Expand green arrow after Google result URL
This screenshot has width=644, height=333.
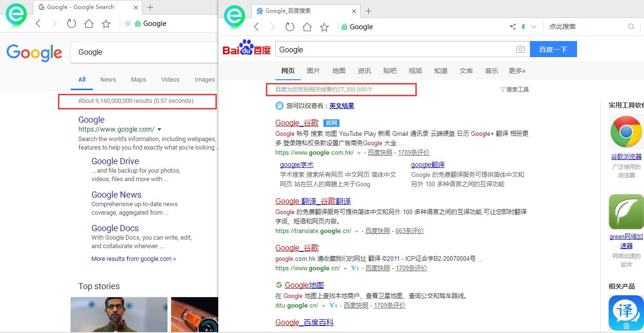[x=159, y=129]
